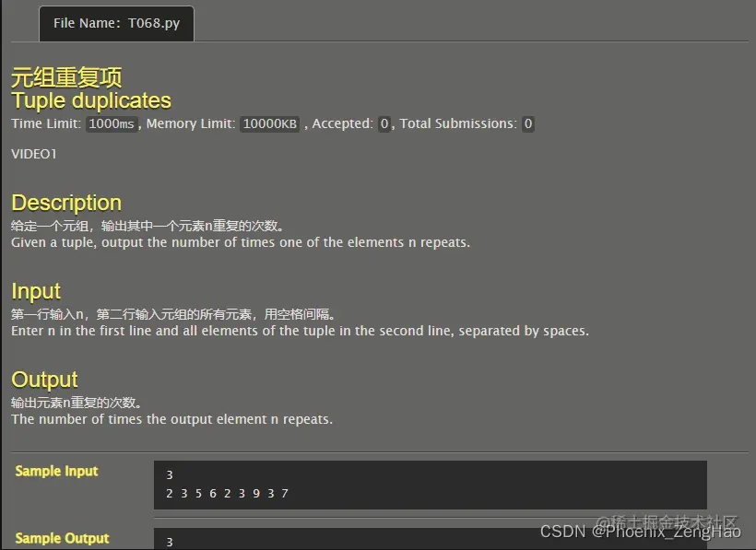Click the Sample Output label
This screenshot has width=756, height=550.
[62, 538]
